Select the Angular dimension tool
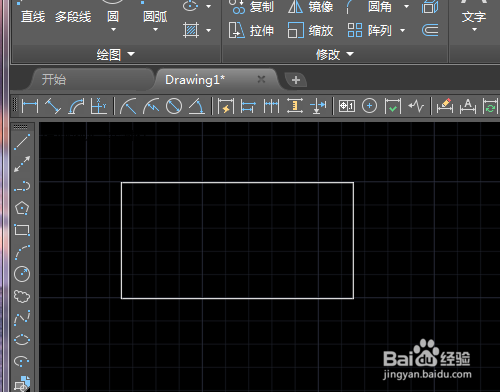This screenshot has width=500, height=392. tap(197, 106)
